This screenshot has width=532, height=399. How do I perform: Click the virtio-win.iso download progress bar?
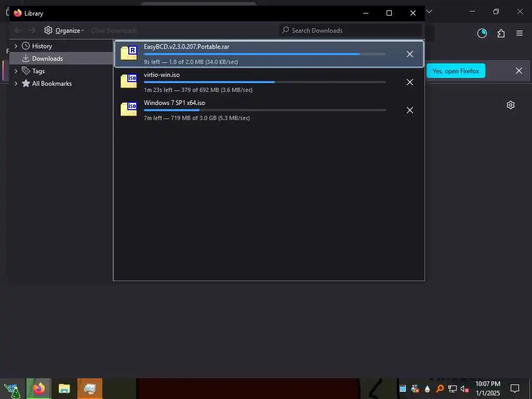pos(264,82)
